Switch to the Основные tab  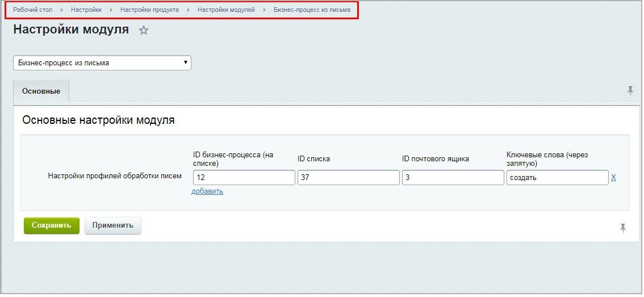click(41, 91)
